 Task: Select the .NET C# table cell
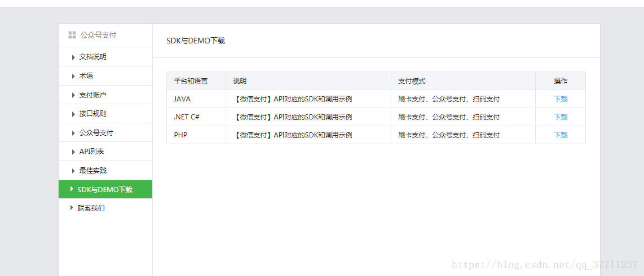click(196, 117)
